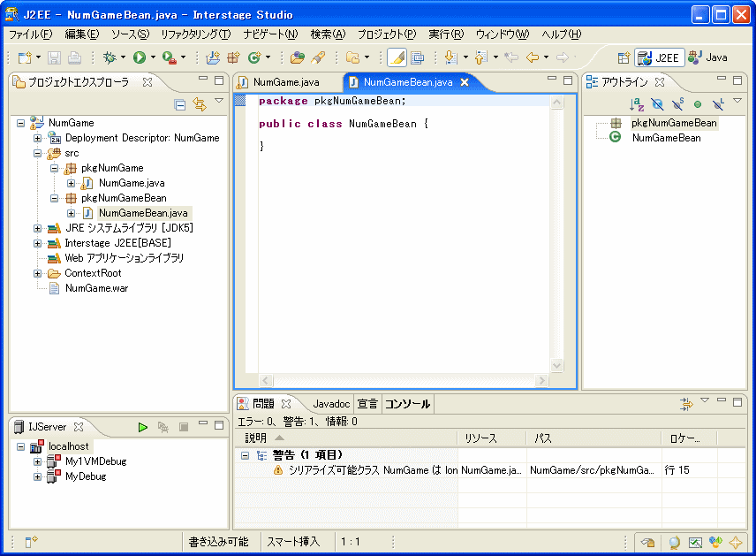The width and height of the screenshot is (756, 556).
Task: Select the NumGameBean class in the Outline
Action: [666, 138]
